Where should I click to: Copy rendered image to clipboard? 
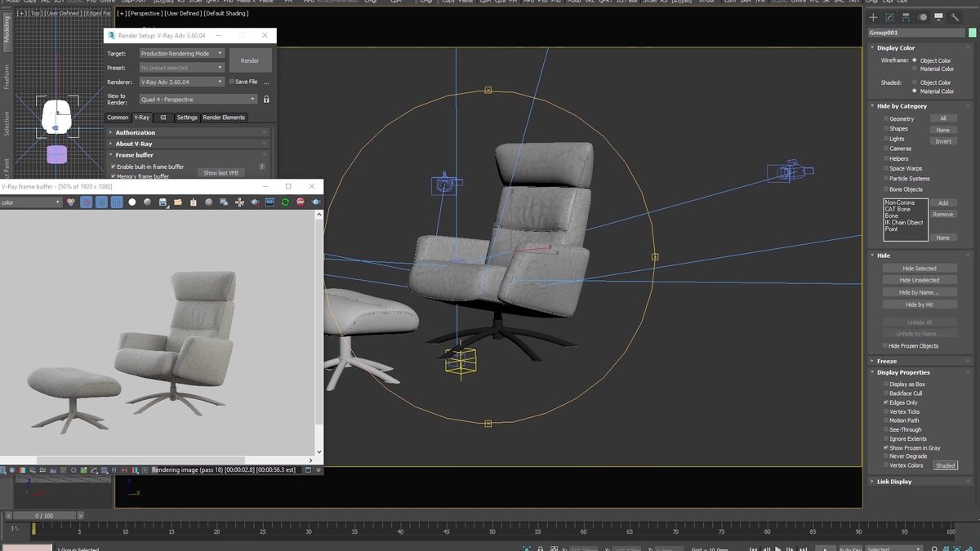(x=193, y=202)
